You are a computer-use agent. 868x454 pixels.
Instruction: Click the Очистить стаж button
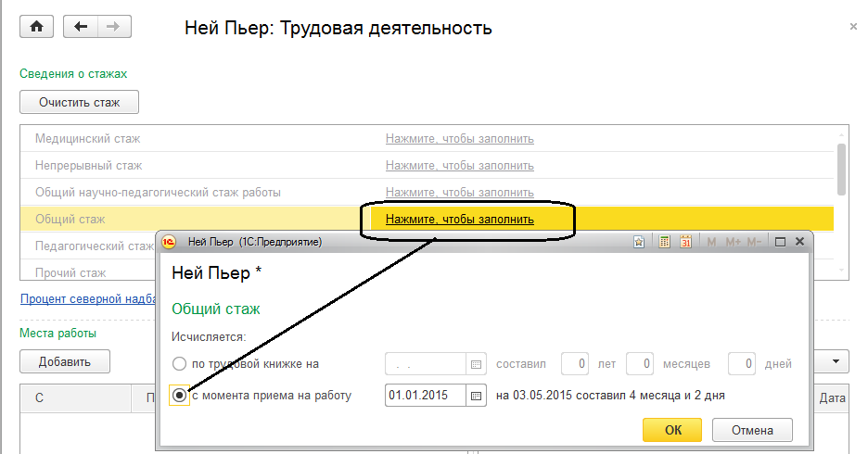[79, 102]
